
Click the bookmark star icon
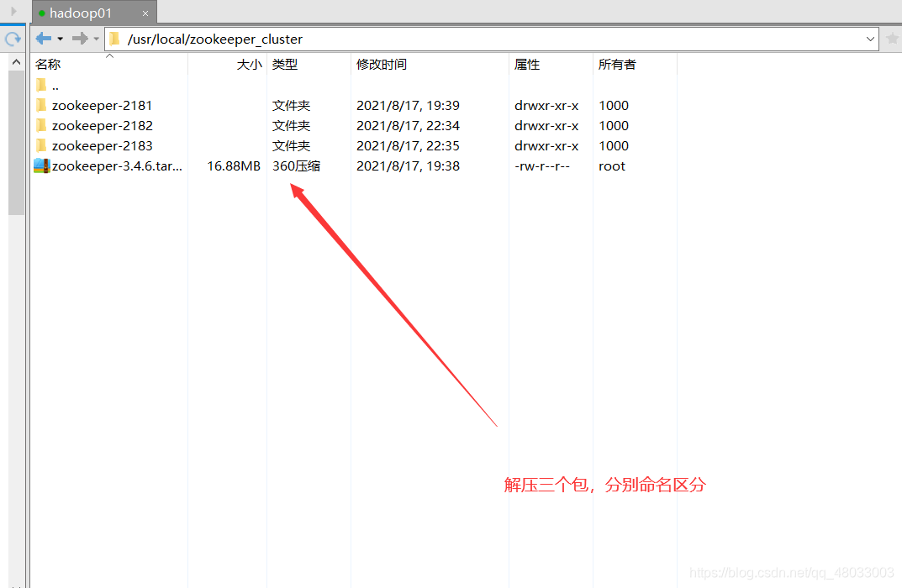click(x=892, y=39)
